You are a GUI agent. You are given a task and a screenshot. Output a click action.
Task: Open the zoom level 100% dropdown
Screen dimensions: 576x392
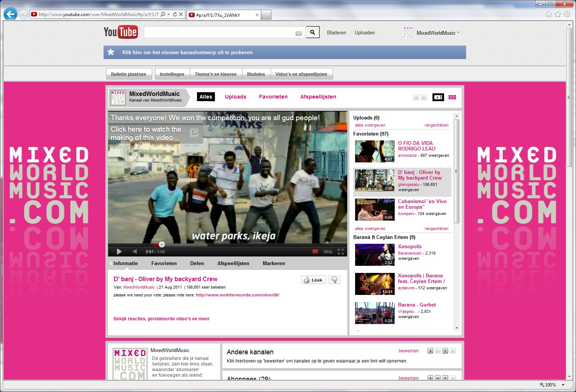tap(563, 385)
